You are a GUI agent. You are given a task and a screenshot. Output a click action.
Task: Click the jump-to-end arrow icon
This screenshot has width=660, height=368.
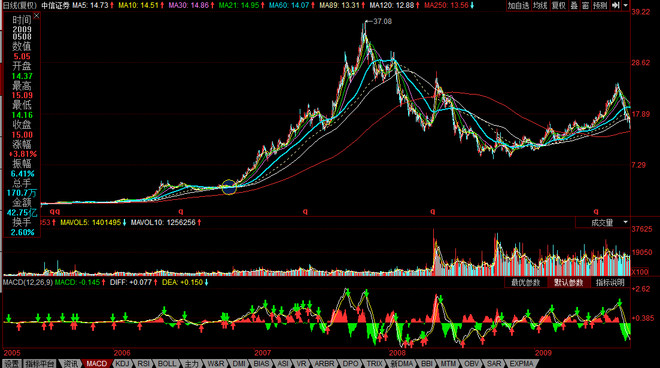pyautogui.click(x=615, y=5)
